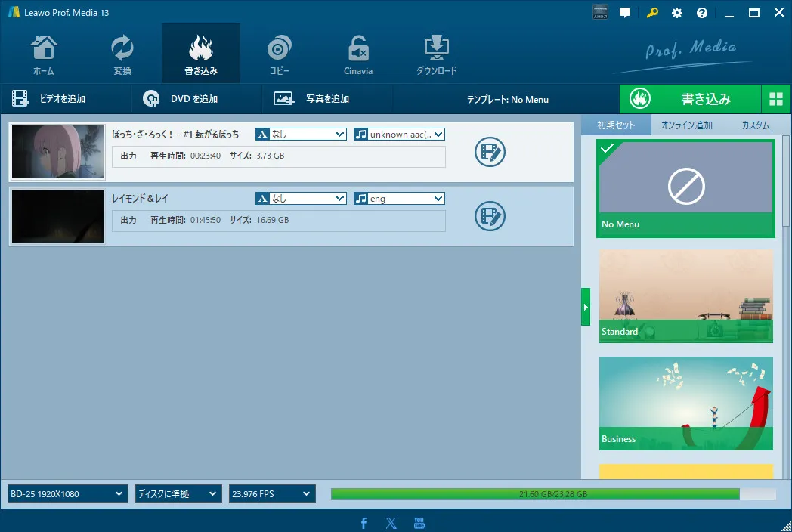Select the Business menu template
The image size is (792, 532).
tap(686, 404)
